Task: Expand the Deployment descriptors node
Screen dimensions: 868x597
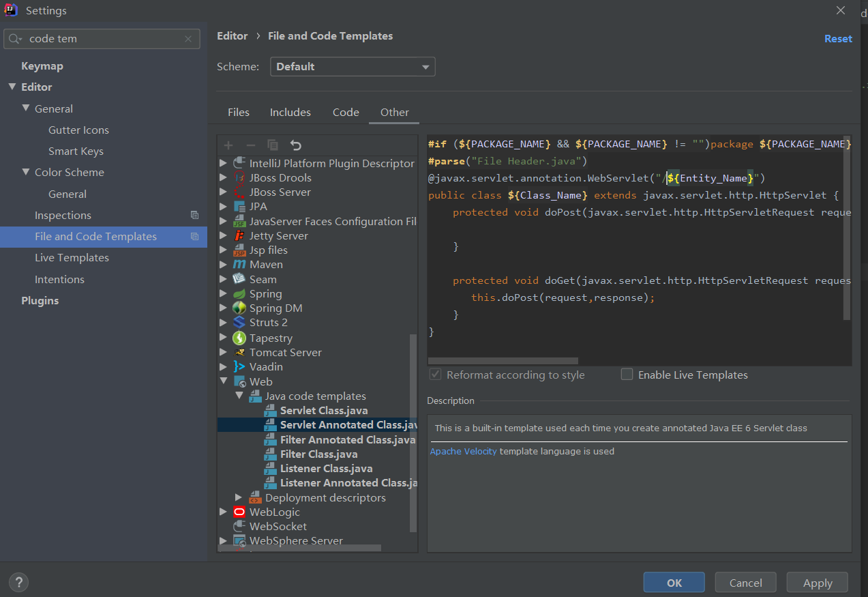Action: tap(239, 497)
